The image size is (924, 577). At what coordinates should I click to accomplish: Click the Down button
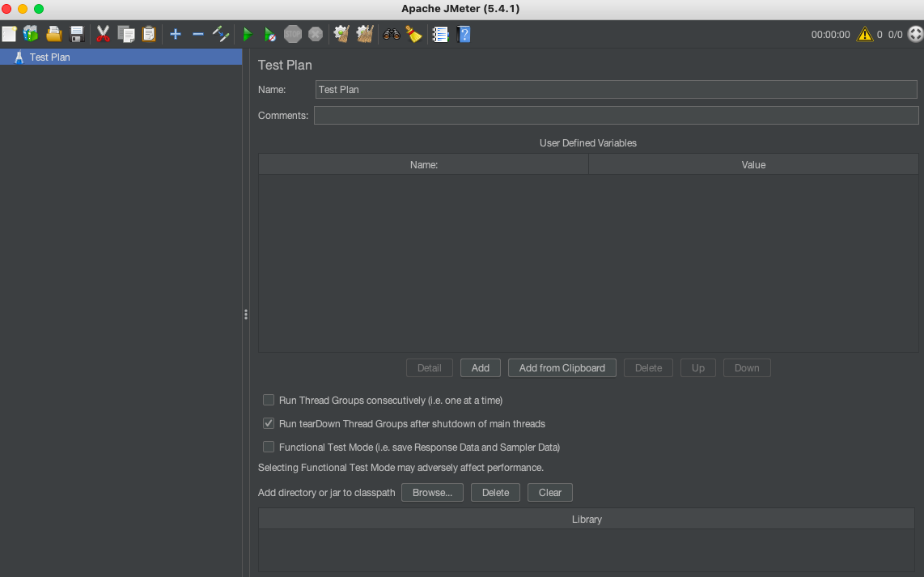pos(747,367)
